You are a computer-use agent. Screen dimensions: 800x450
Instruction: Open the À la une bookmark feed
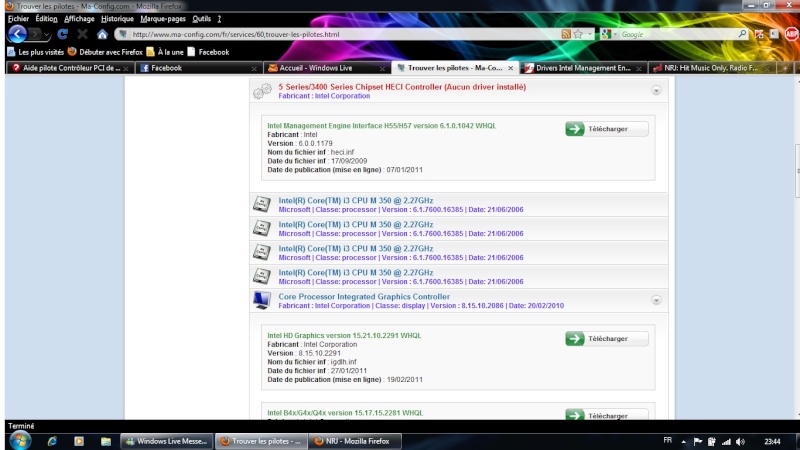pyautogui.click(x=165, y=52)
